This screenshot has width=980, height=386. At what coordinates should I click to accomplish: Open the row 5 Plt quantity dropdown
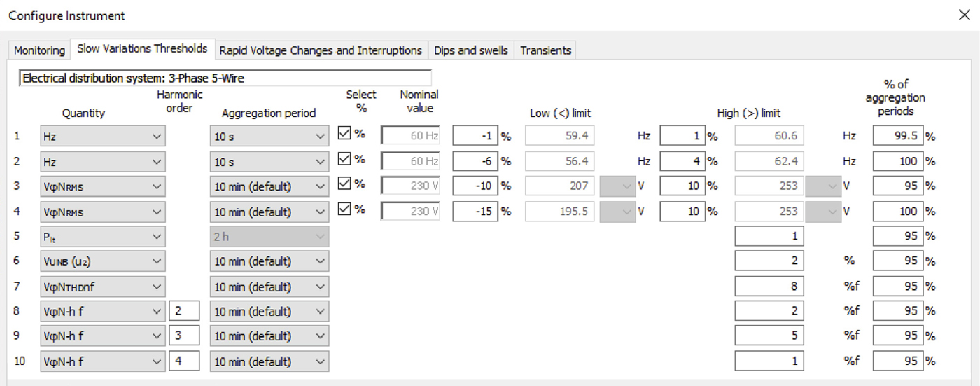click(103, 237)
